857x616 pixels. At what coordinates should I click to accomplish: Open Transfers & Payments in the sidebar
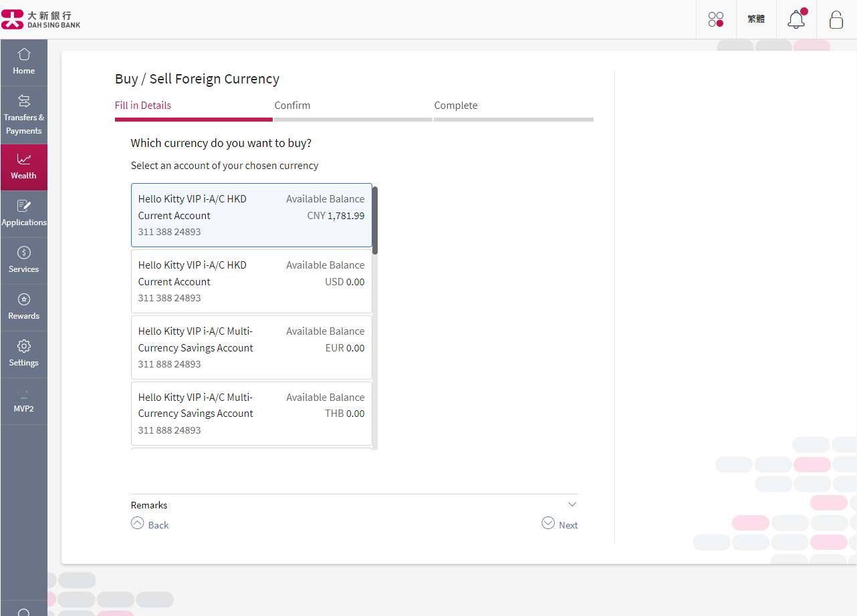(23, 115)
